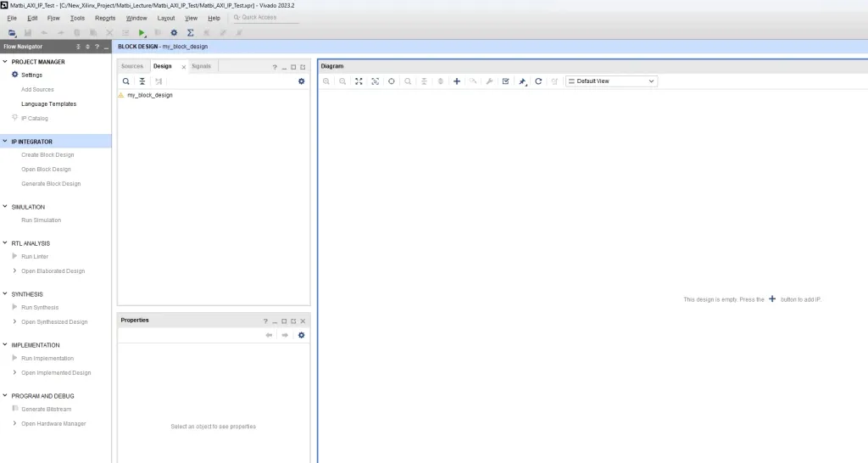Open the Default View dropdown

tap(611, 81)
